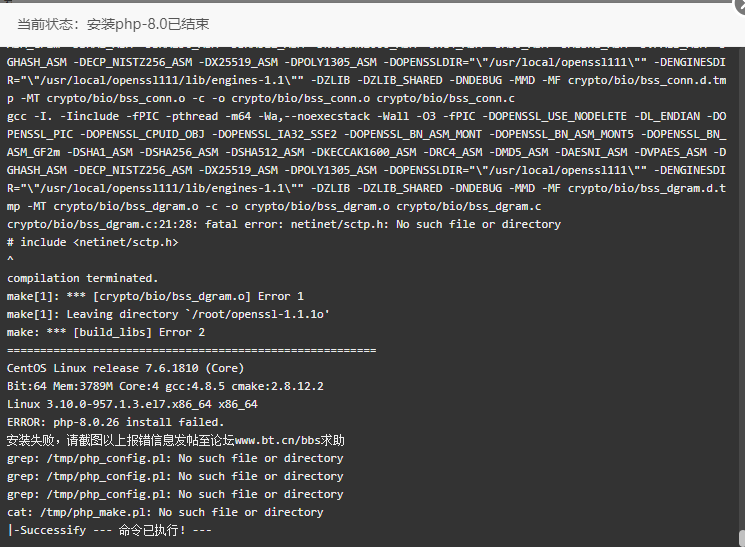Click the first grep php_config.pl error line
745x547 pixels.
[175, 458]
